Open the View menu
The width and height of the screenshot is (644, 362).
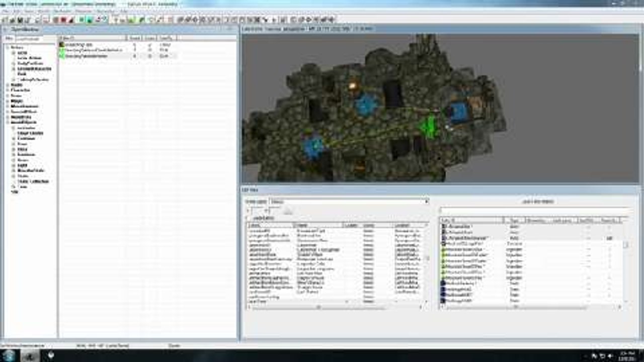[x=29, y=11]
